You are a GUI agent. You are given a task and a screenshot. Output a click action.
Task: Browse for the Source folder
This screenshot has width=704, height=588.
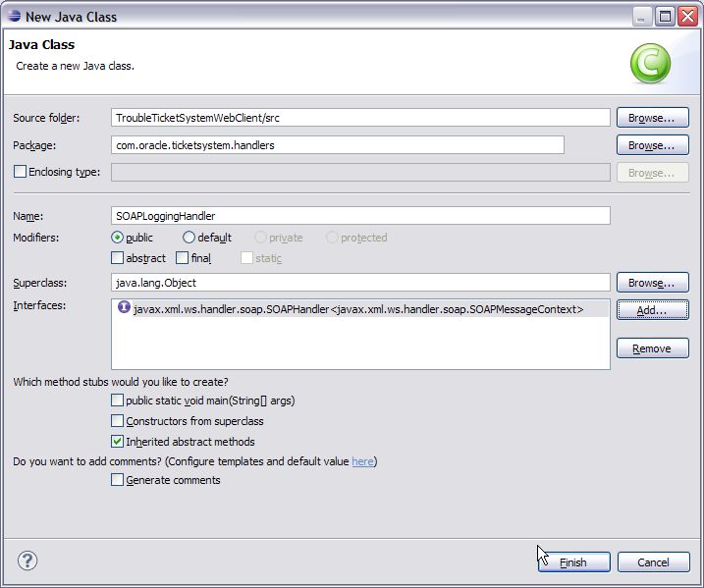[652, 118]
